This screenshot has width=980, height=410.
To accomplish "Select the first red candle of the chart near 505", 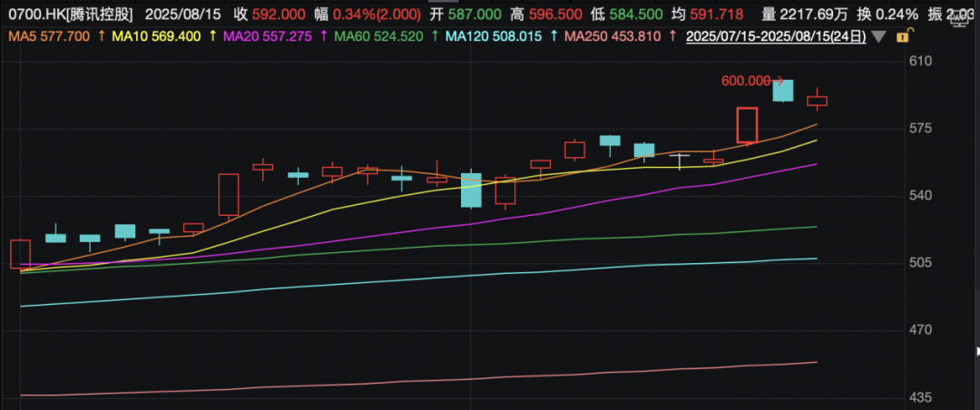I will 20,254.
